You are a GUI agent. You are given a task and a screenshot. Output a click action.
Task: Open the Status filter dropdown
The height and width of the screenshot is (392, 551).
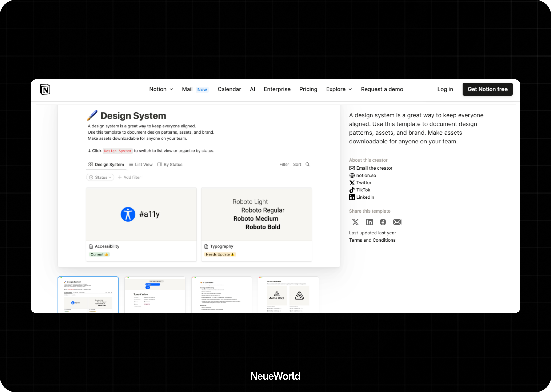[x=100, y=177]
